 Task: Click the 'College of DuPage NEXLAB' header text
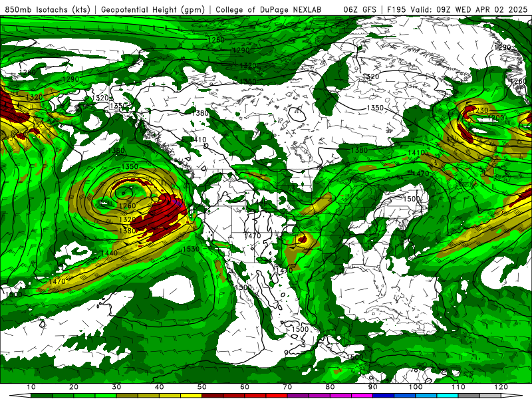[269, 9]
